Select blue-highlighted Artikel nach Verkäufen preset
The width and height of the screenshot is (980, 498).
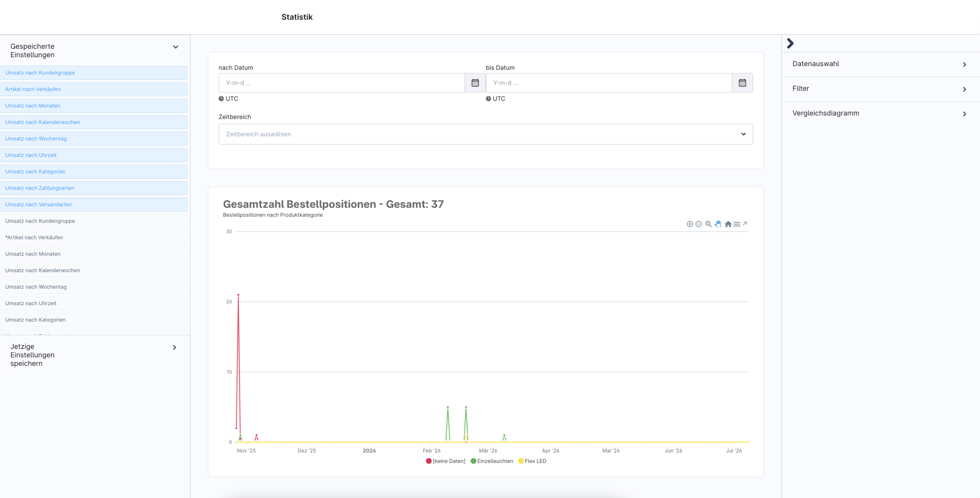(x=94, y=89)
